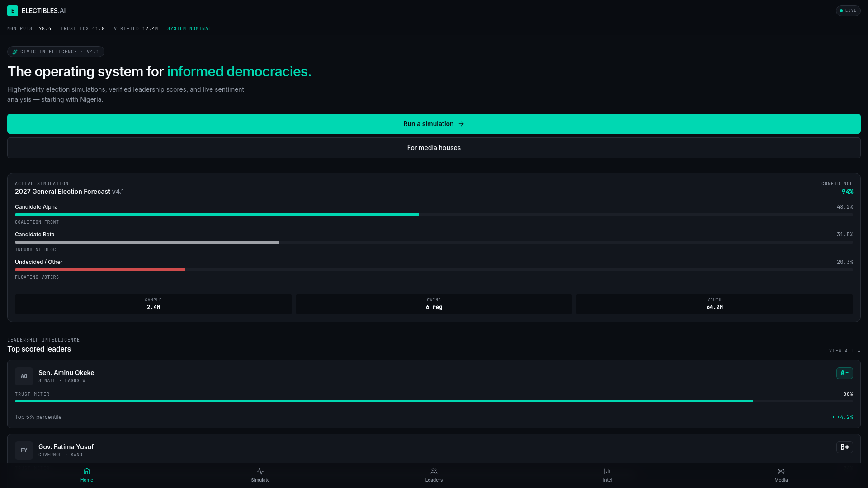
Task: Click the Undecided / Other red bar
Action: coord(100,270)
